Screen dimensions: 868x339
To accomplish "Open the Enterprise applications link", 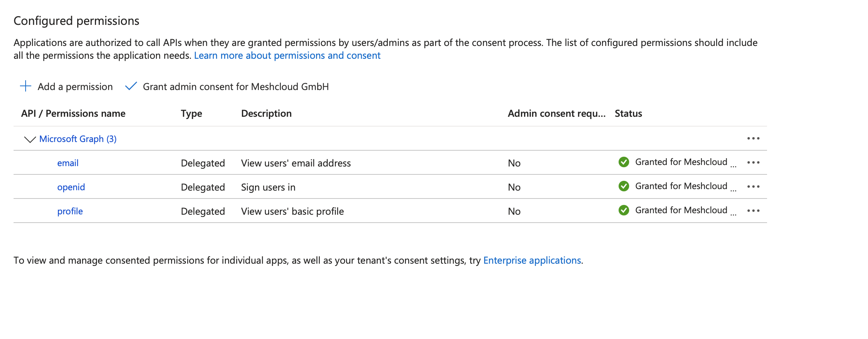I will coord(532,260).
